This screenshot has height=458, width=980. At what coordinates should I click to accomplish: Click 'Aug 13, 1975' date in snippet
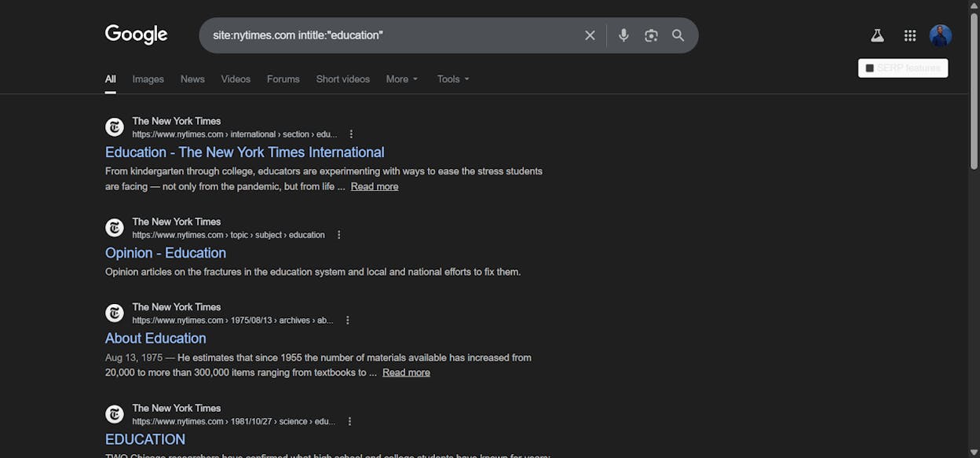pos(133,357)
